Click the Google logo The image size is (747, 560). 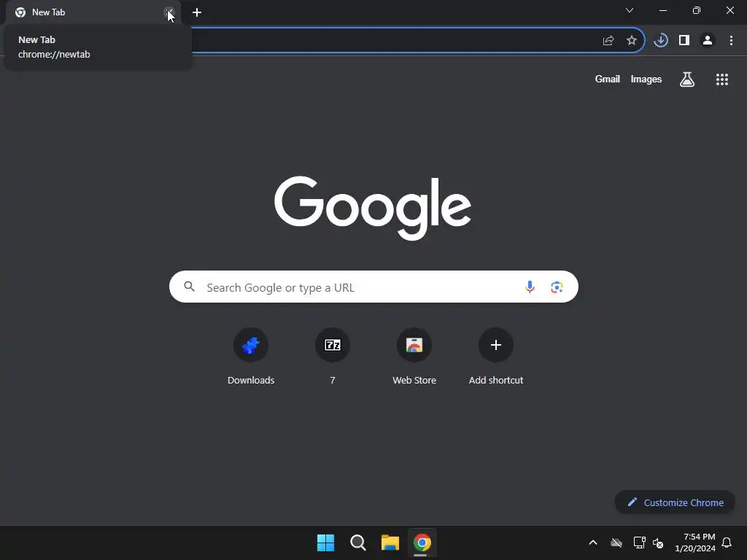tap(373, 208)
